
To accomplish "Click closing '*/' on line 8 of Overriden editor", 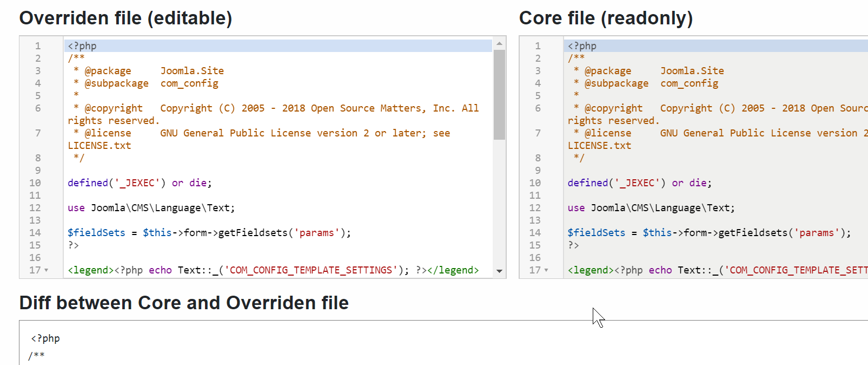I will coord(79,158).
